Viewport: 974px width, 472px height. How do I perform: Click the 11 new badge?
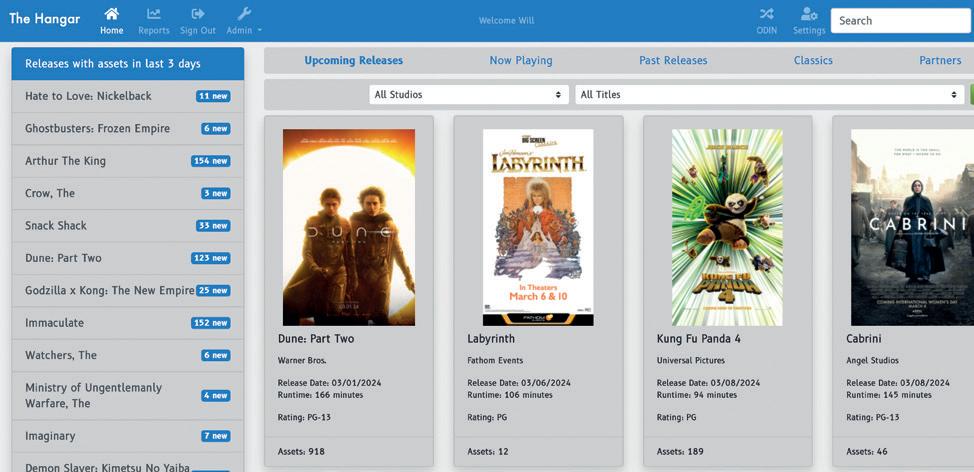click(213, 96)
